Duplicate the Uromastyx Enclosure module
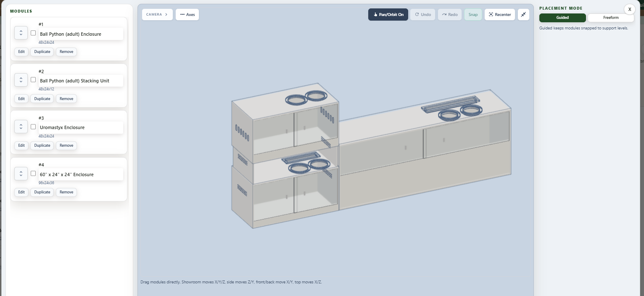 pos(42,145)
